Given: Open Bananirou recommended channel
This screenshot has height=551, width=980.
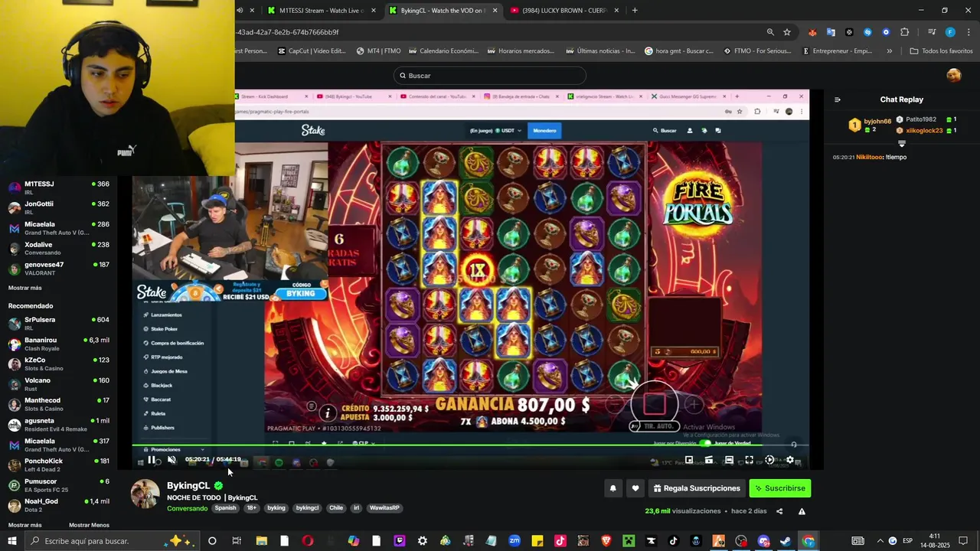Looking at the screenshot, I should pyautogui.click(x=59, y=344).
